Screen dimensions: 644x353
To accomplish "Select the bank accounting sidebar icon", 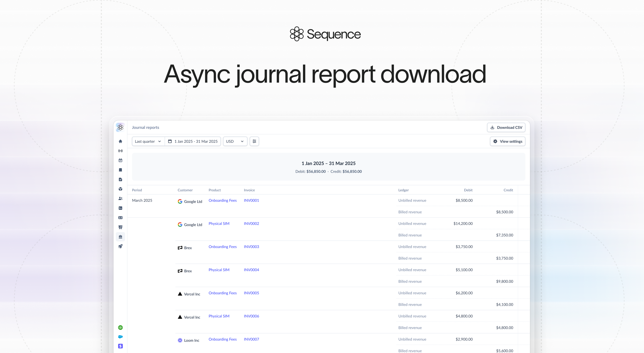I will 120,237.
